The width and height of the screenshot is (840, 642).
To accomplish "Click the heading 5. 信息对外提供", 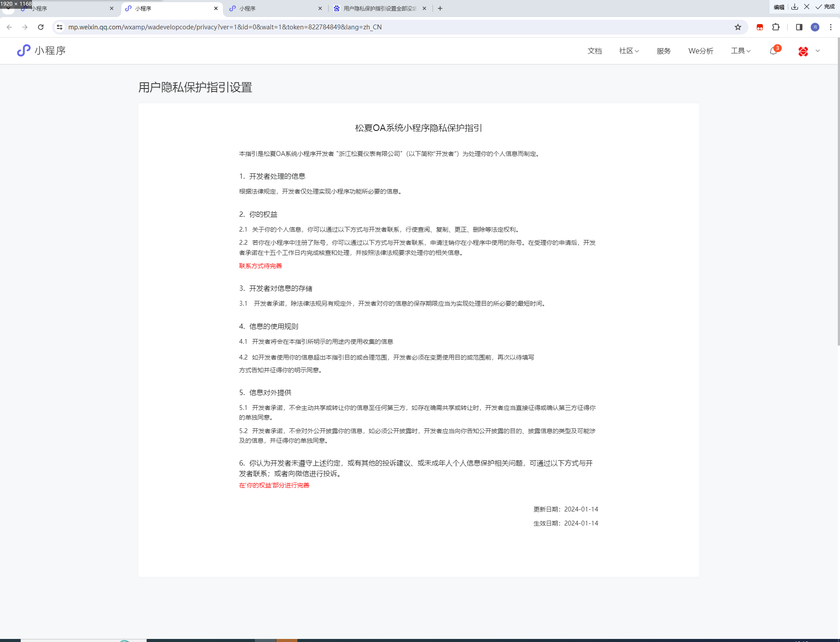I will click(x=265, y=392).
